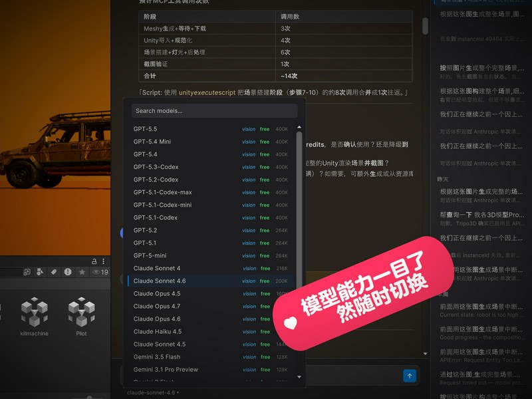Click the blue send arrow button
Viewport: 532px width, 399px height.
pos(410,376)
